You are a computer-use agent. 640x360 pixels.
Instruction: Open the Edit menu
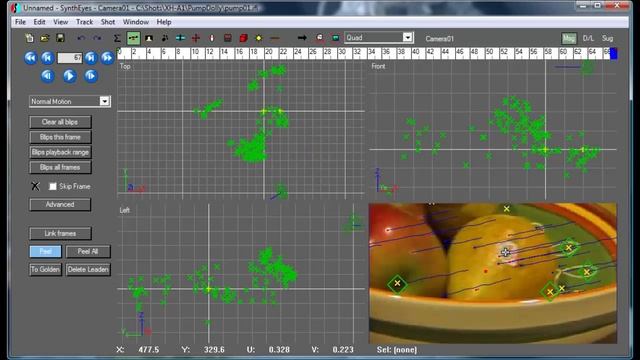tap(40, 22)
